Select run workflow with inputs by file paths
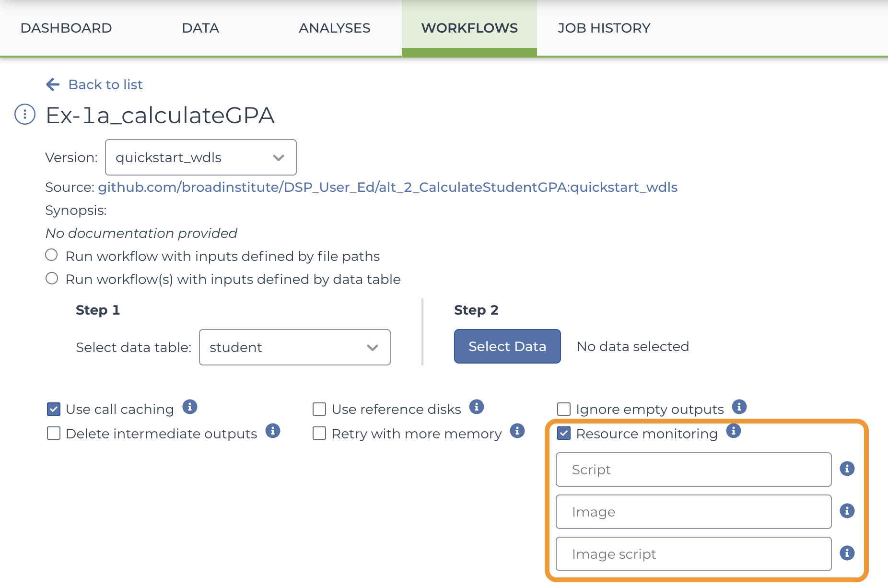888x588 pixels. [x=52, y=255]
